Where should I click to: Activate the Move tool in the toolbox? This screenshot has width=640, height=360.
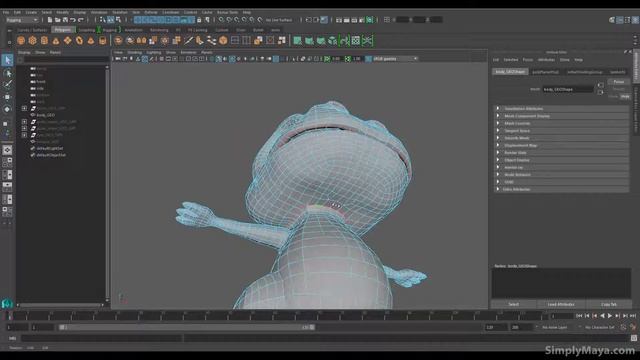pyautogui.click(x=7, y=97)
